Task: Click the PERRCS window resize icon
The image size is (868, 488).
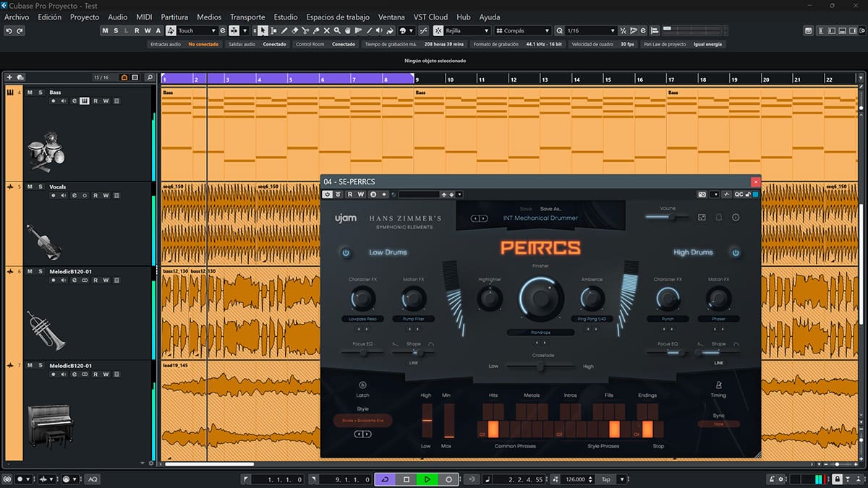Action: pyautogui.click(x=702, y=217)
